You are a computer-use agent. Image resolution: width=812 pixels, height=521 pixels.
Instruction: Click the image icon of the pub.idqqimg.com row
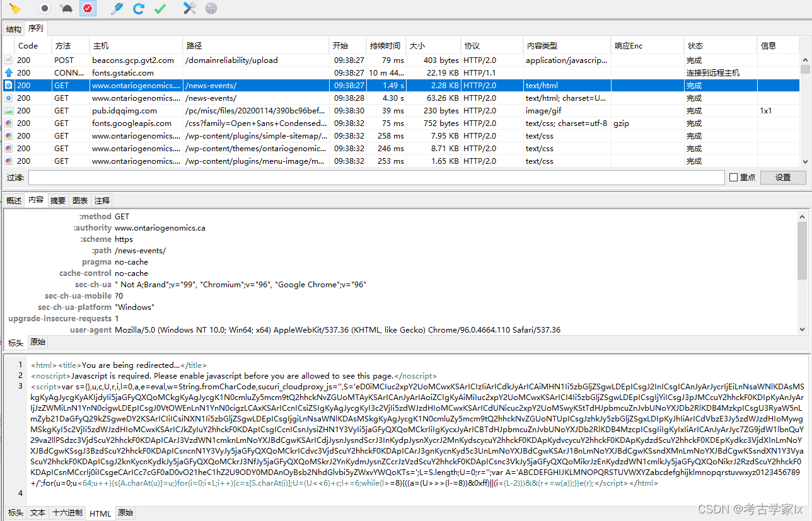[8, 110]
